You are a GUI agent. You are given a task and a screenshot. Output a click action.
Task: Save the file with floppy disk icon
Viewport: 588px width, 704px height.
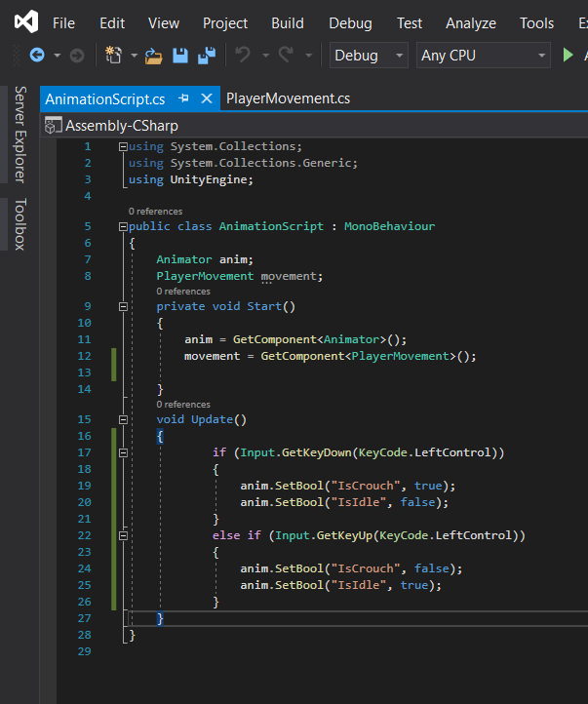(180, 56)
